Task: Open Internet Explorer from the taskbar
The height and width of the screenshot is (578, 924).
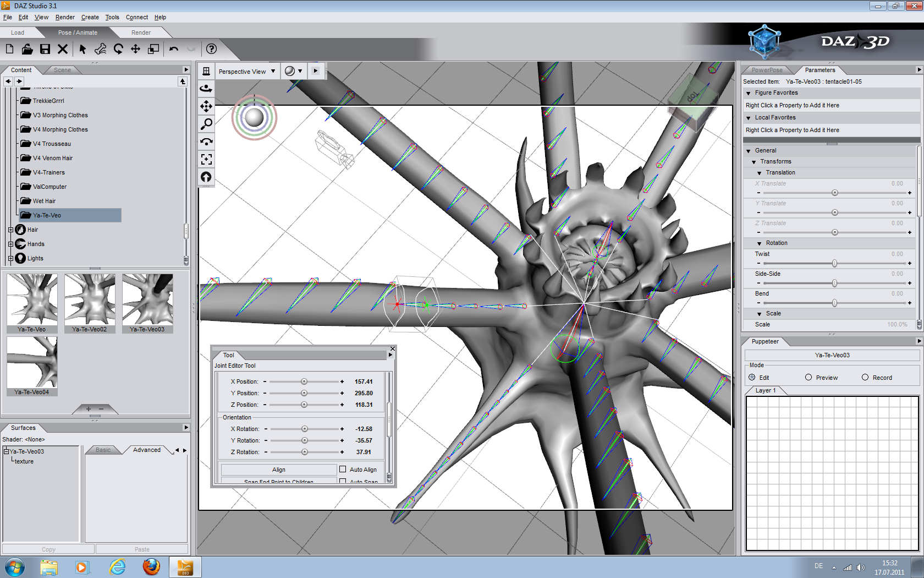Action: point(117,566)
